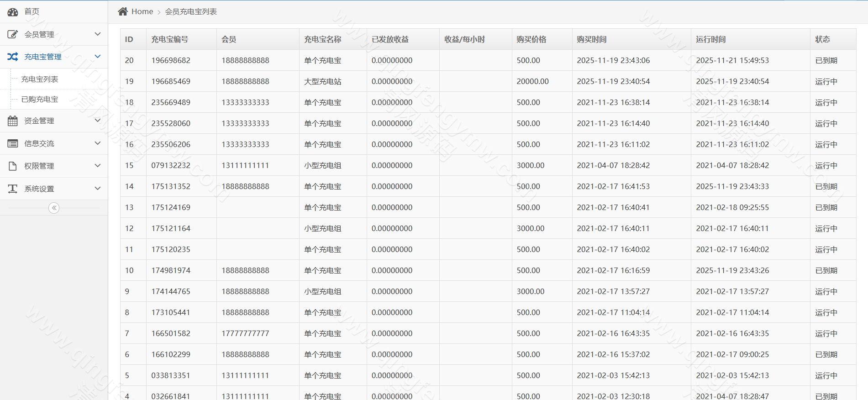
Task: Click the list icon beside 信息交流
Action: pyautogui.click(x=13, y=143)
